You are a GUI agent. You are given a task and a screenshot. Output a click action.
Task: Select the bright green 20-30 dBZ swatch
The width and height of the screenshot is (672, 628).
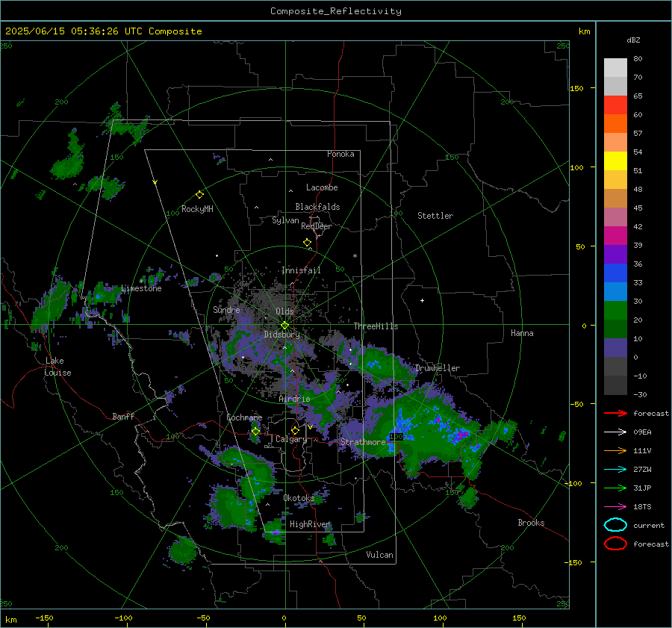615,311
